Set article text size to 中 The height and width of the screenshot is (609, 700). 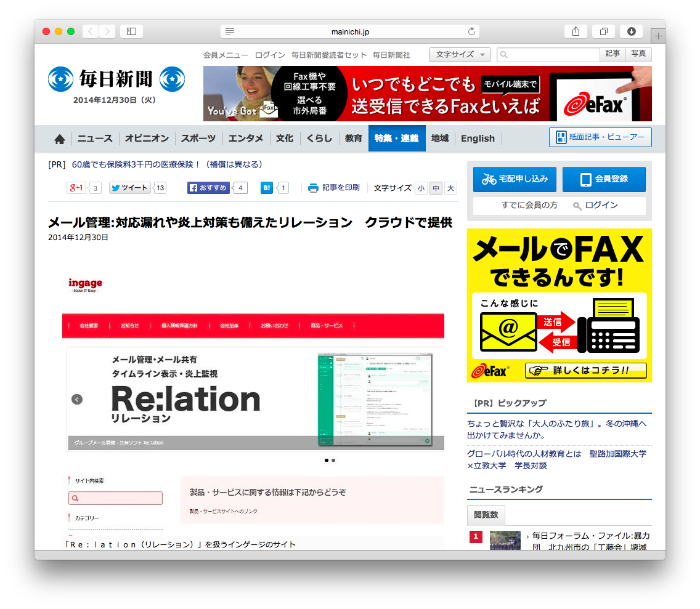coord(436,188)
